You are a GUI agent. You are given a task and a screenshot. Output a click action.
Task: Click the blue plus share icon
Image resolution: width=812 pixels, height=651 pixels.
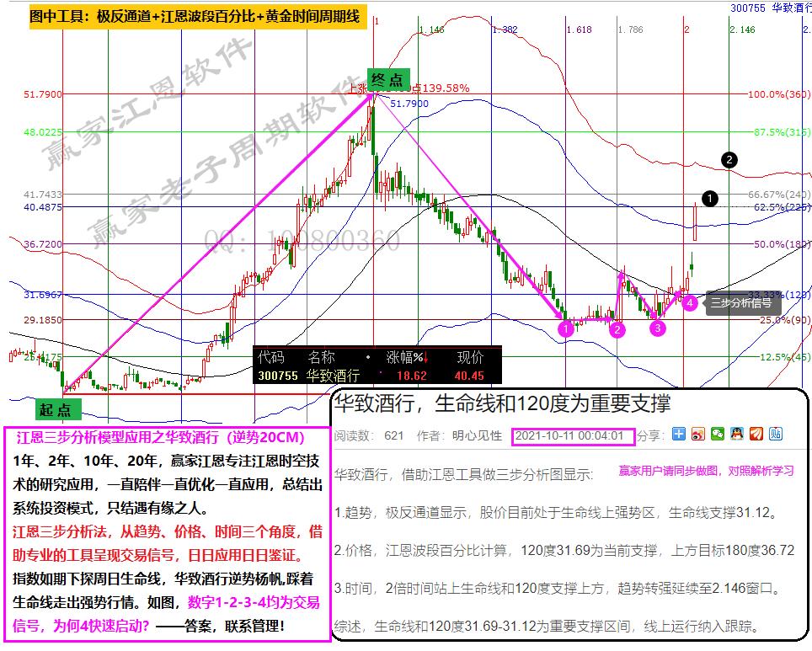[678, 435]
